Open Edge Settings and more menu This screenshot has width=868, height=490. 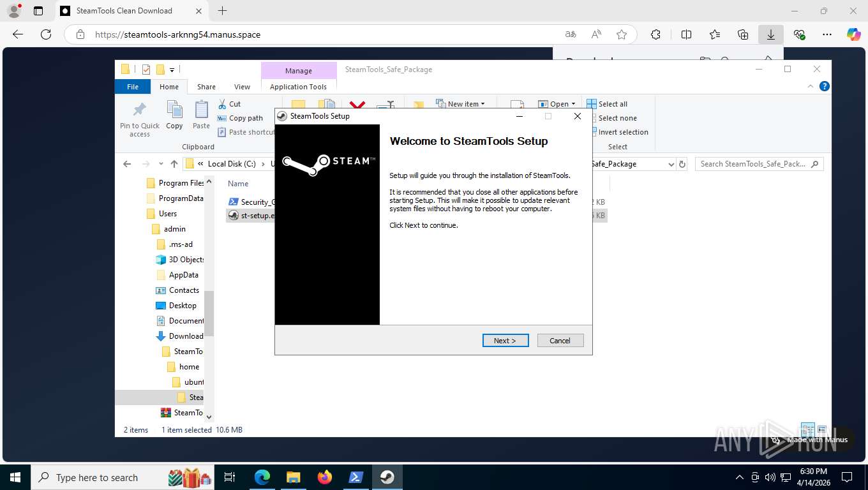(827, 34)
